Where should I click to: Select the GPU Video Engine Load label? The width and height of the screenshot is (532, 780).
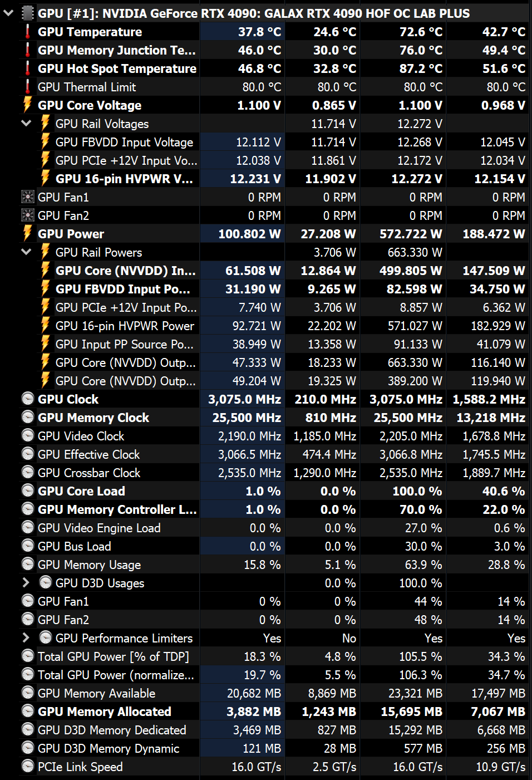99,528
